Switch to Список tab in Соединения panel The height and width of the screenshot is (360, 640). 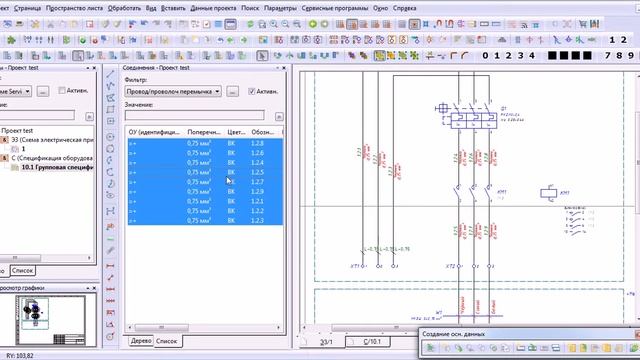167,341
